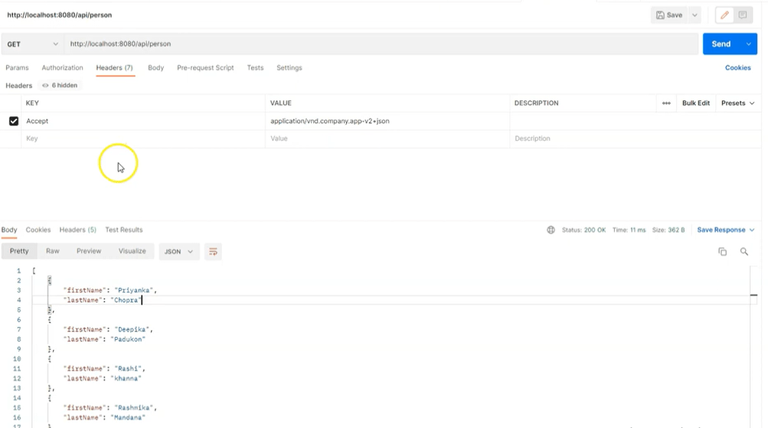
Task: Show the 6 hidden headers
Action: coord(60,85)
